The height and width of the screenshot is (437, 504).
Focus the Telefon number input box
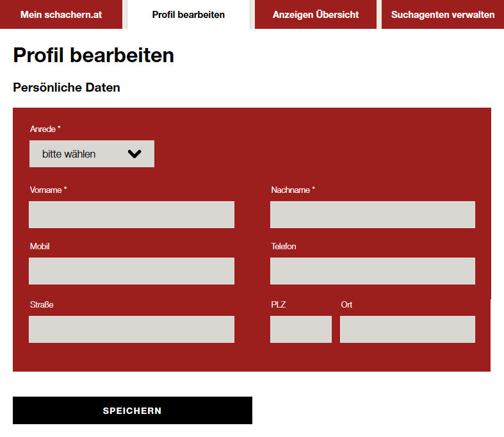372,271
